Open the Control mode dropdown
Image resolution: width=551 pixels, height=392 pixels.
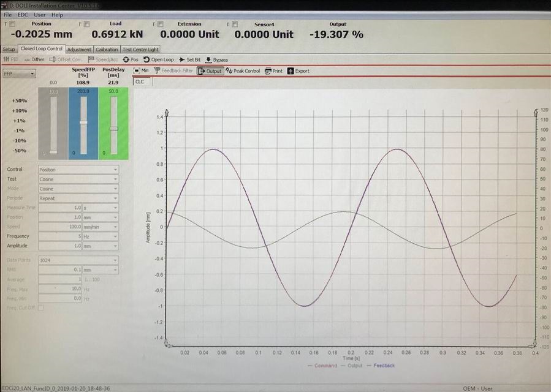[78, 170]
